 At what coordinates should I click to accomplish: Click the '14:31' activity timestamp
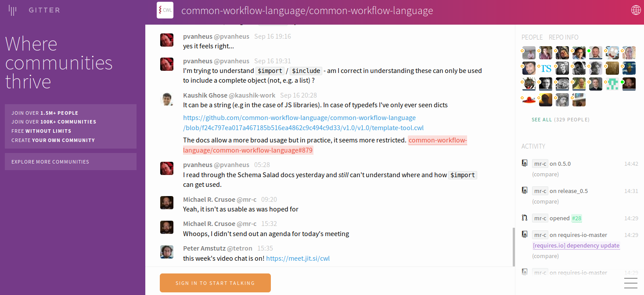(x=631, y=191)
